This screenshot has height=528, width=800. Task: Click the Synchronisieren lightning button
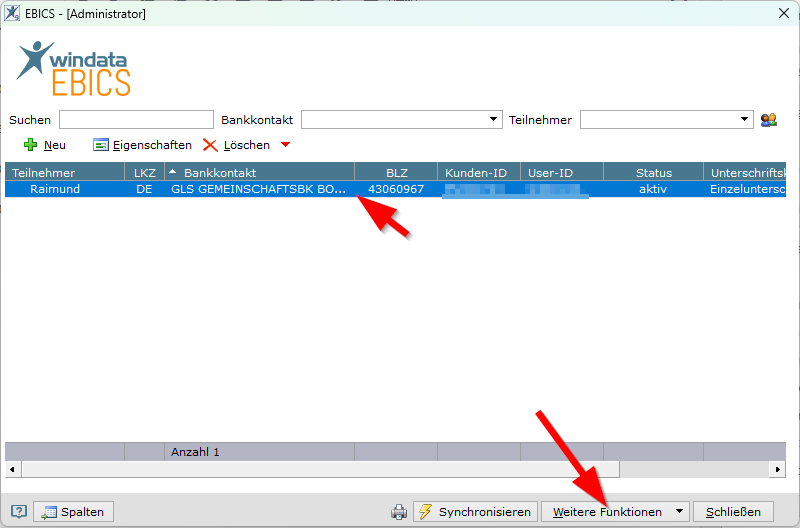point(475,512)
